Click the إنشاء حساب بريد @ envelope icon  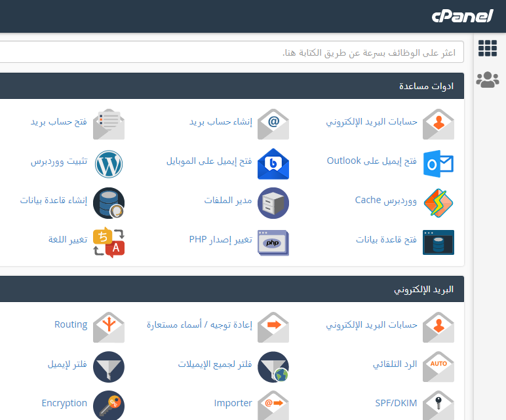point(273,124)
